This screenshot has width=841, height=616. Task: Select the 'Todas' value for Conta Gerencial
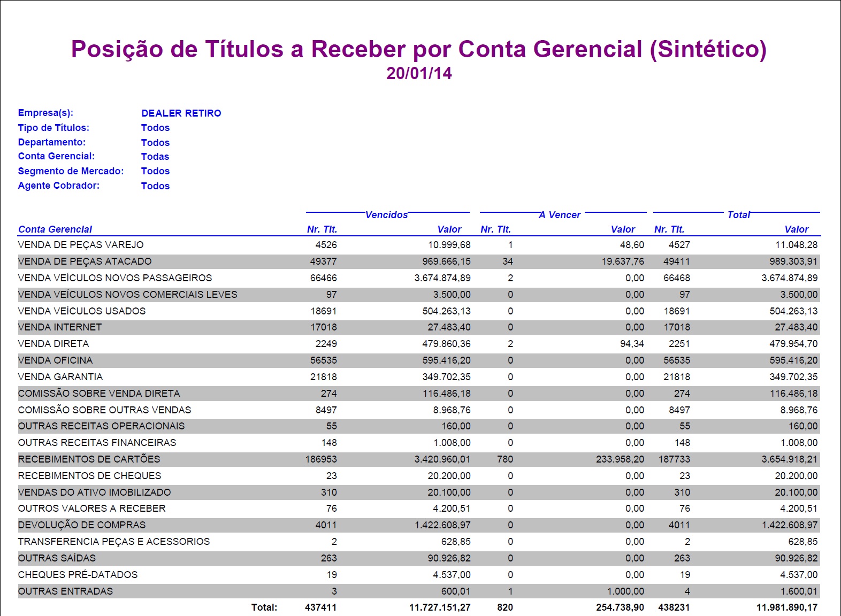(x=155, y=157)
